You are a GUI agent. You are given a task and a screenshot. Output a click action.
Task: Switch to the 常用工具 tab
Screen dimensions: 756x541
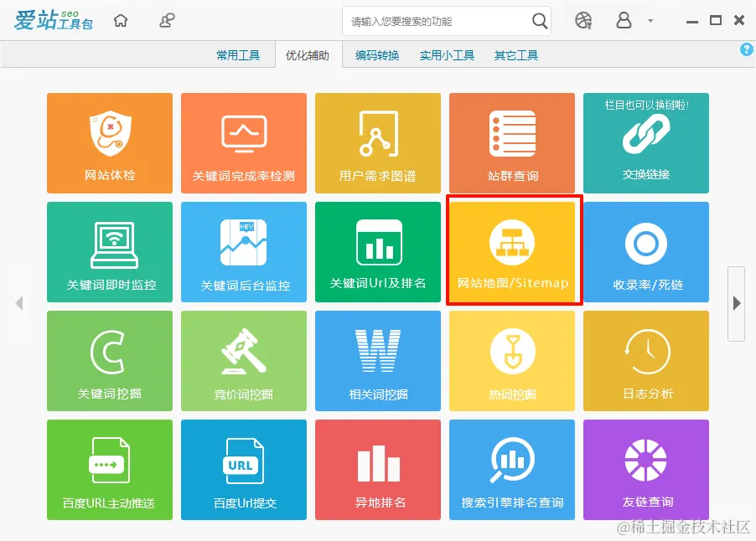pyautogui.click(x=239, y=54)
